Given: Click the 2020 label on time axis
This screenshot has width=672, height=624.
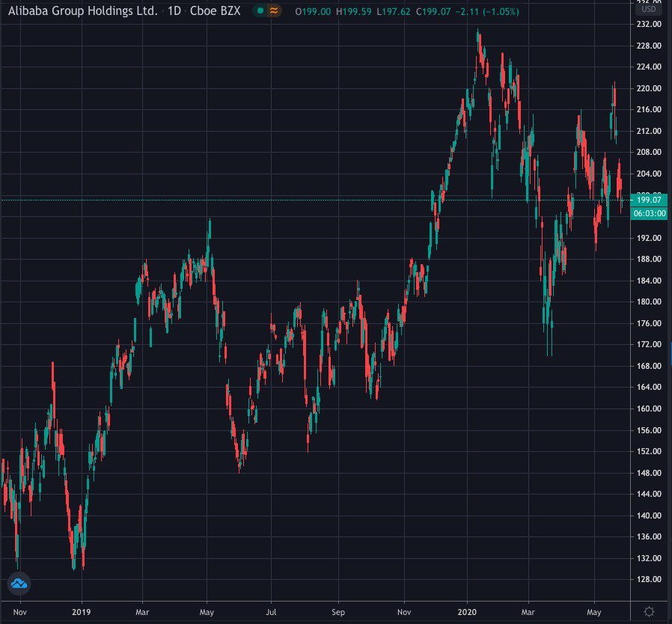Looking at the screenshot, I should pos(467,611).
